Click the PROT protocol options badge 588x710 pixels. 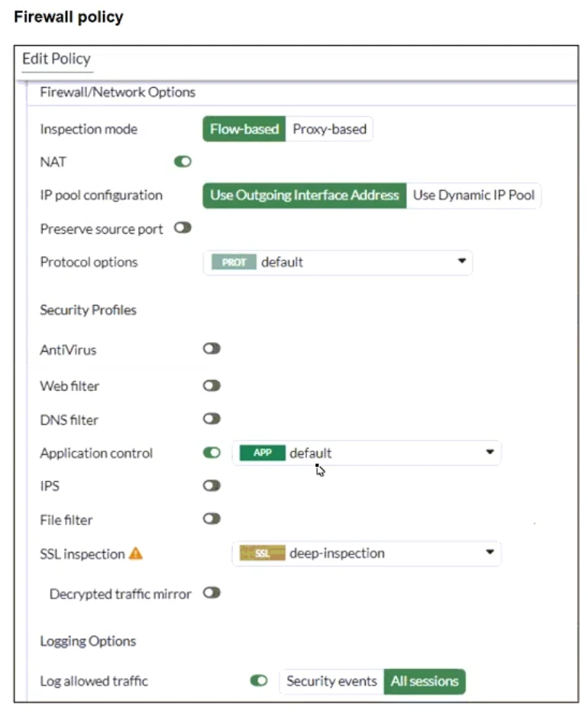pyautogui.click(x=234, y=262)
